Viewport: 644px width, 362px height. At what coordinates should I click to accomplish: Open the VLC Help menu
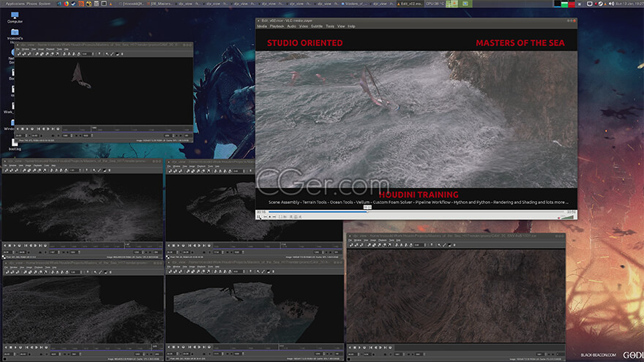(x=351, y=26)
